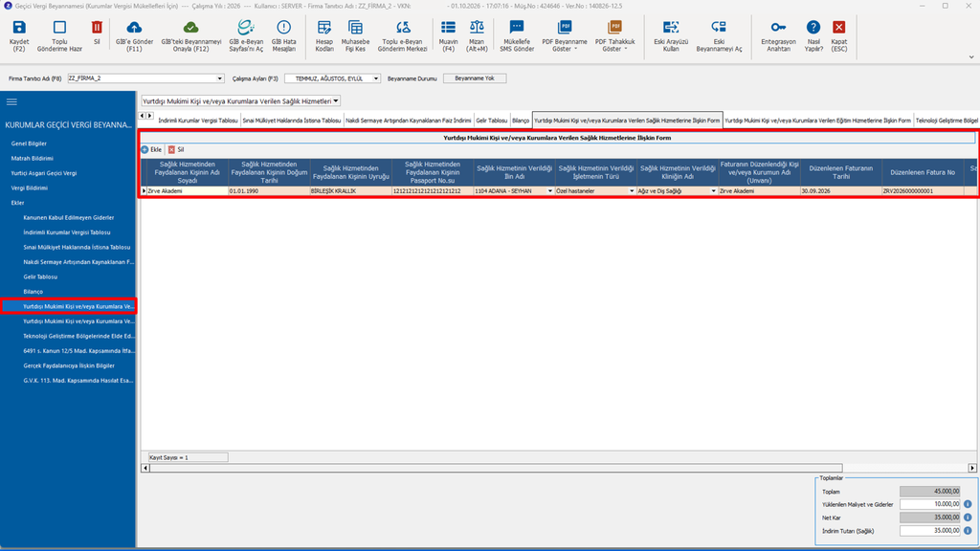Open Nasıl Yapılır help icon

pos(813,28)
